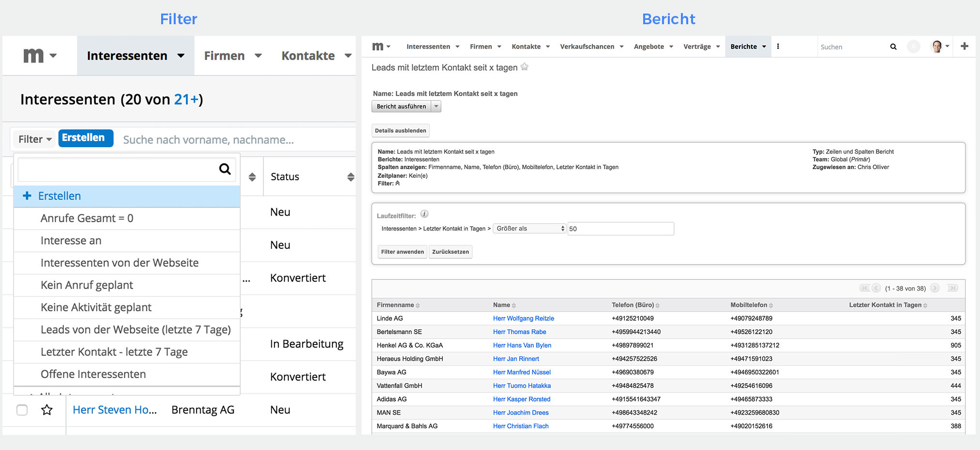Focus the Suchen search field
The image size is (980, 450).
852,47
